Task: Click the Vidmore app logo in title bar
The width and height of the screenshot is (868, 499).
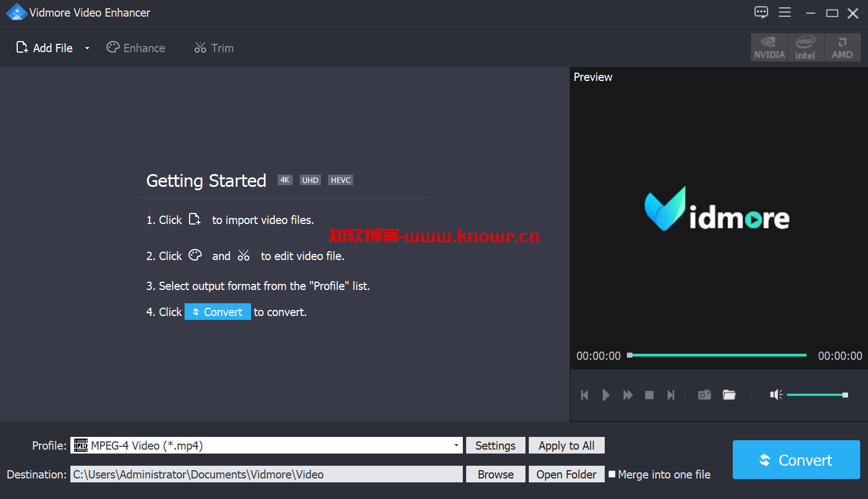Action: pos(16,12)
